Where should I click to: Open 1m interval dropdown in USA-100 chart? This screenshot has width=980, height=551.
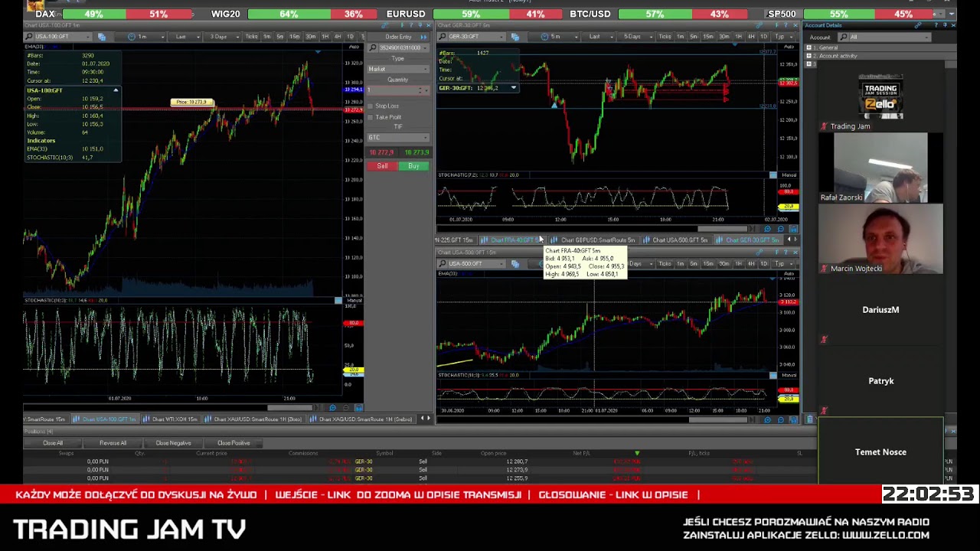point(162,37)
